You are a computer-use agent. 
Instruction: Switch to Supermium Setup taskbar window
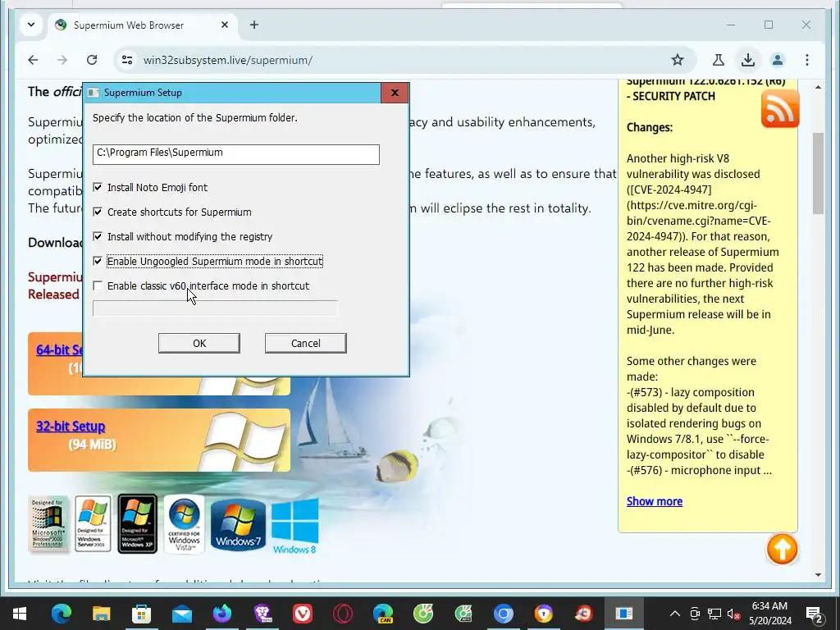pos(624,614)
